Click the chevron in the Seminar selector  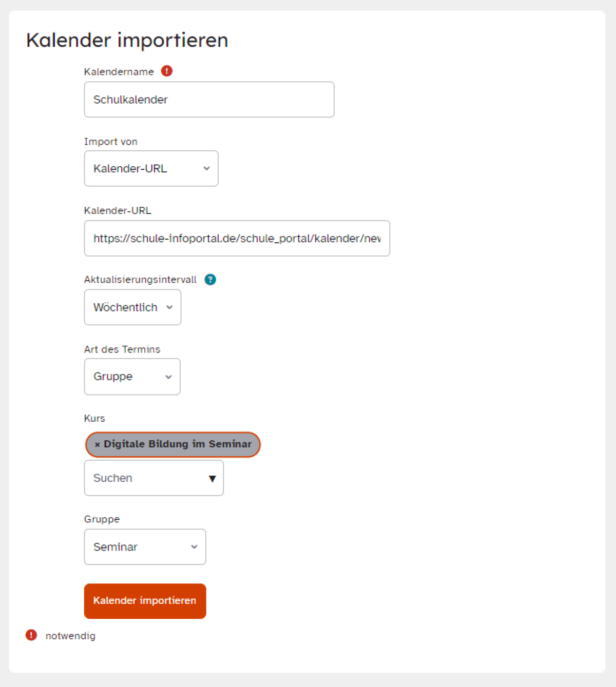tap(194, 547)
